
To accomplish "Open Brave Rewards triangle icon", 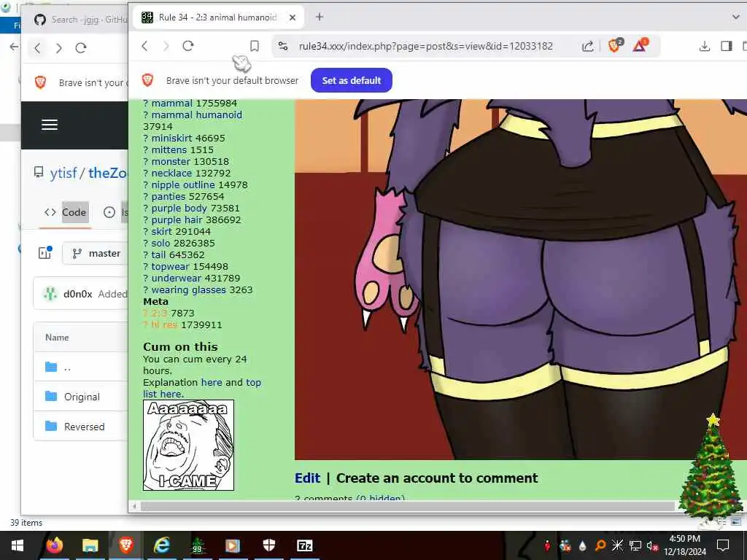I will pyautogui.click(x=640, y=45).
